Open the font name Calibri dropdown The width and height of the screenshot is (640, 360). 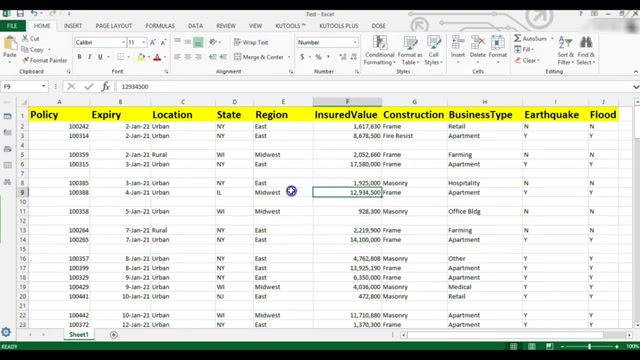[123, 42]
